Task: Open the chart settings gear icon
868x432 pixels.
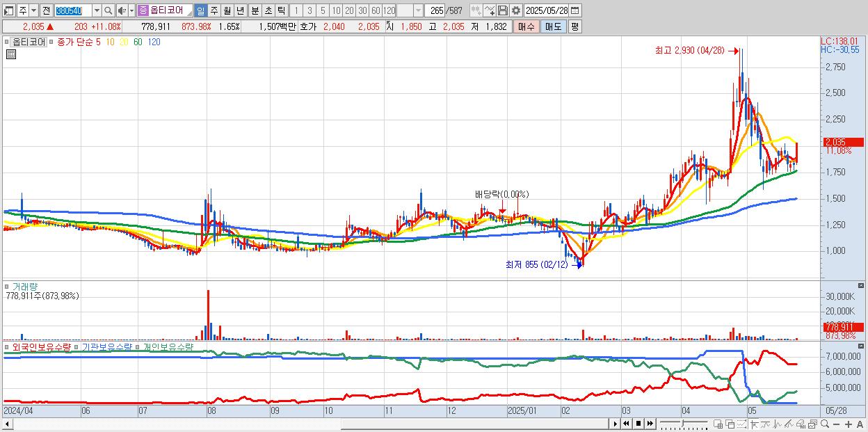Action: pos(516,10)
